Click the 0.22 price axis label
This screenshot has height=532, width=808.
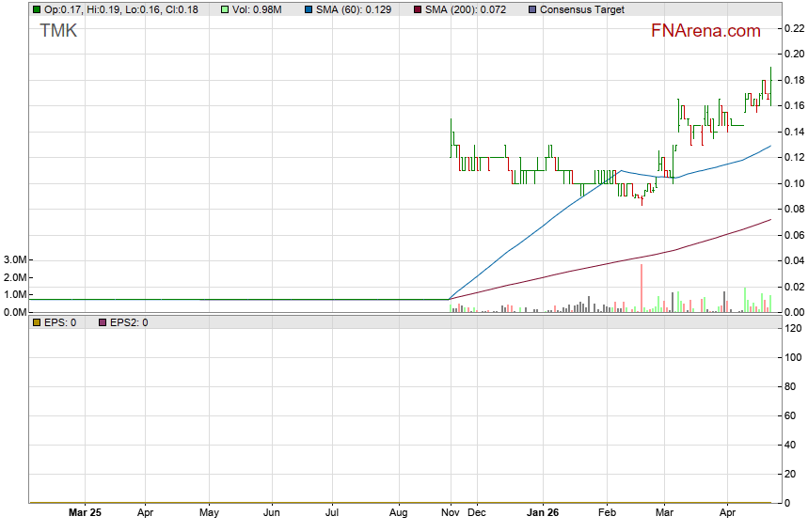(794, 28)
